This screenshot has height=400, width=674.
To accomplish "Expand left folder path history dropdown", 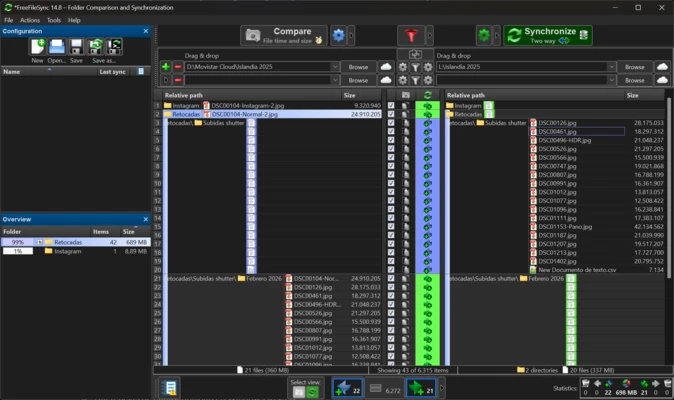I will (x=335, y=67).
